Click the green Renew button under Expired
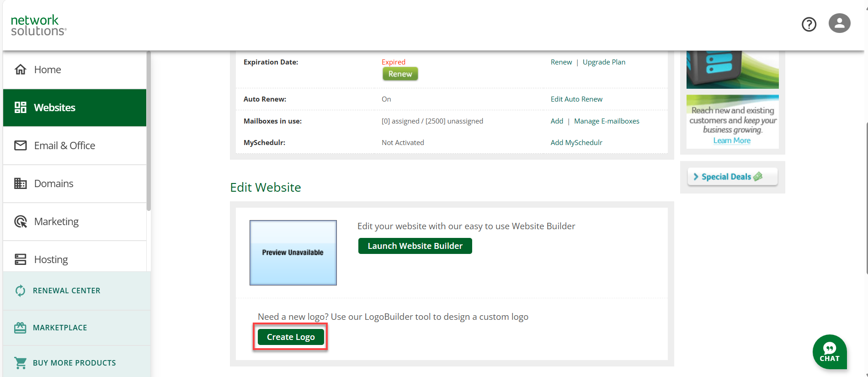This screenshot has height=377, width=868. point(400,74)
